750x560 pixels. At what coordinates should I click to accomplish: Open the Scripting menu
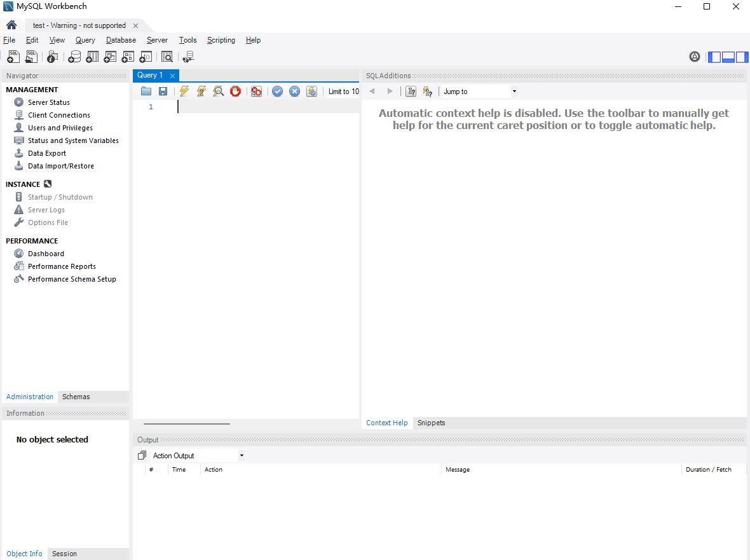pos(221,40)
